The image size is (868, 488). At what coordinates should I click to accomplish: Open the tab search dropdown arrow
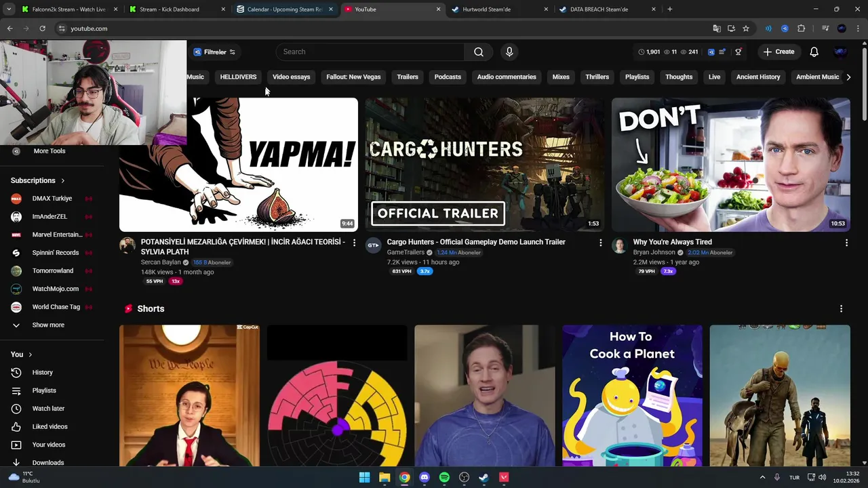point(9,9)
